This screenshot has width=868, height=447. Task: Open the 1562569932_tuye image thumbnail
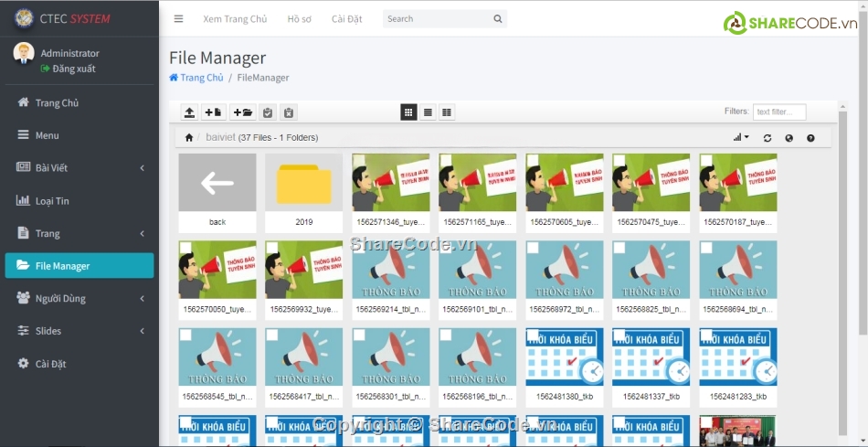(x=304, y=270)
